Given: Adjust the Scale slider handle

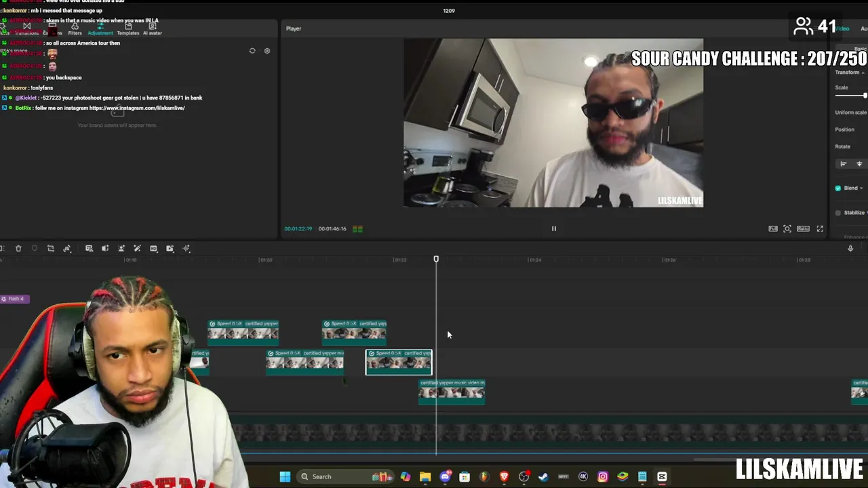Looking at the screenshot, I should (865, 96).
